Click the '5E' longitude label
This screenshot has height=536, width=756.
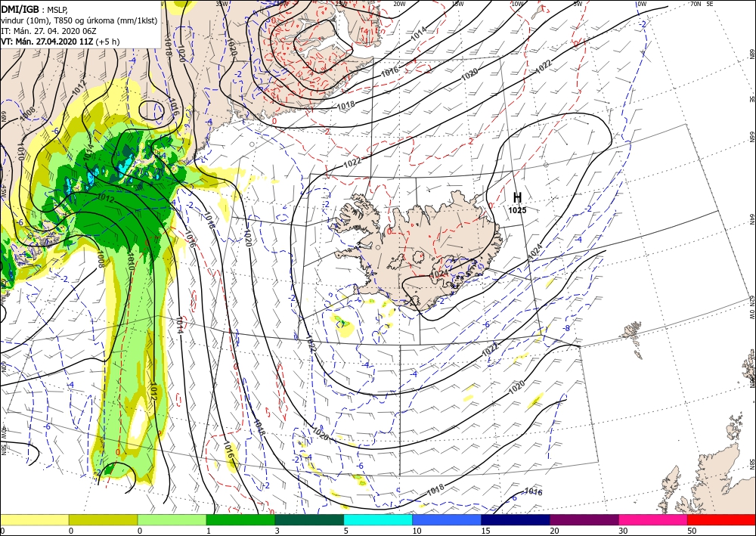(710, 4)
